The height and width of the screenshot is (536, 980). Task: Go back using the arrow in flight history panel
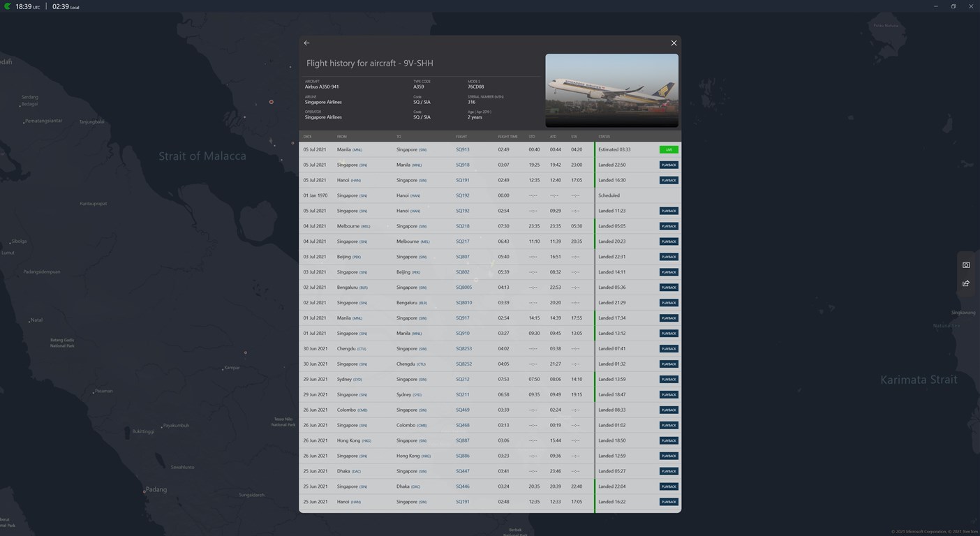306,43
